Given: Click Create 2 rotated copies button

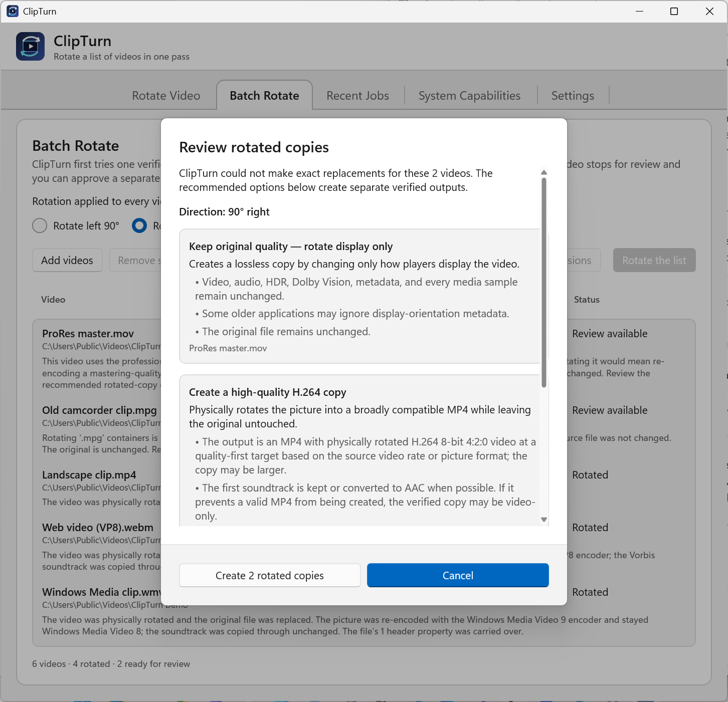Looking at the screenshot, I should point(270,575).
